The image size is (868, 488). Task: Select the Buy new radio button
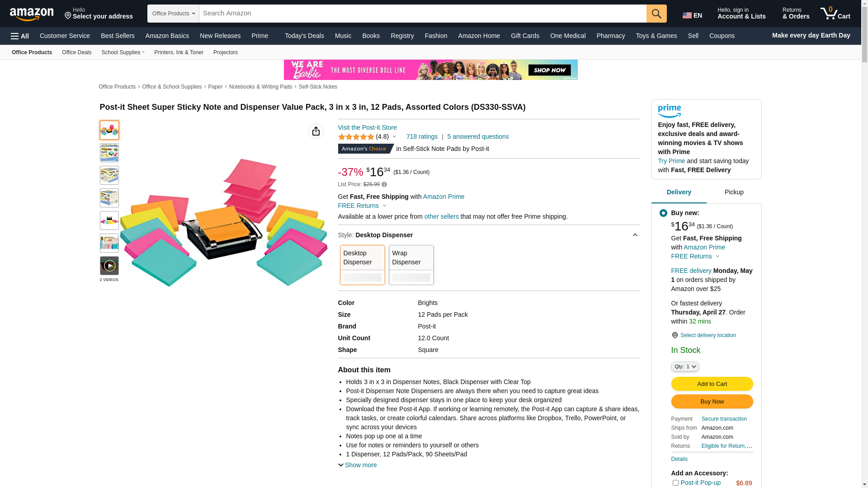[663, 213]
